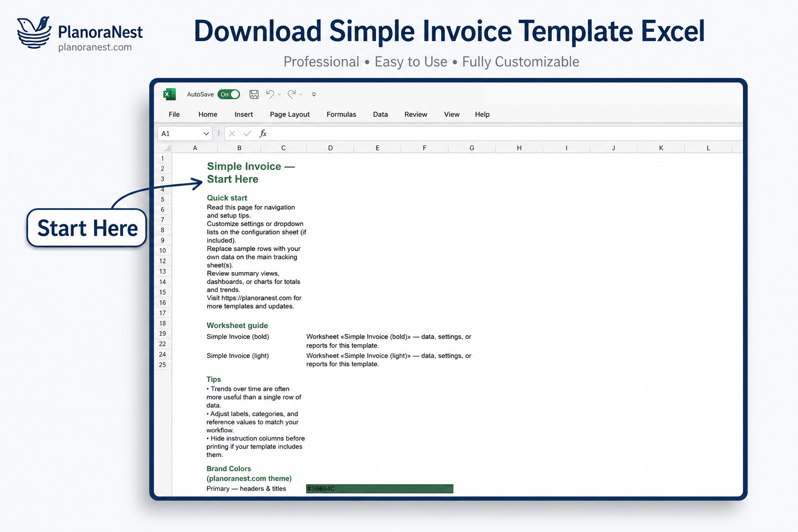The width and height of the screenshot is (798, 532).
Task: Click the 'Simple Invoice (bold)' worksheet entry
Action: point(238,337)
